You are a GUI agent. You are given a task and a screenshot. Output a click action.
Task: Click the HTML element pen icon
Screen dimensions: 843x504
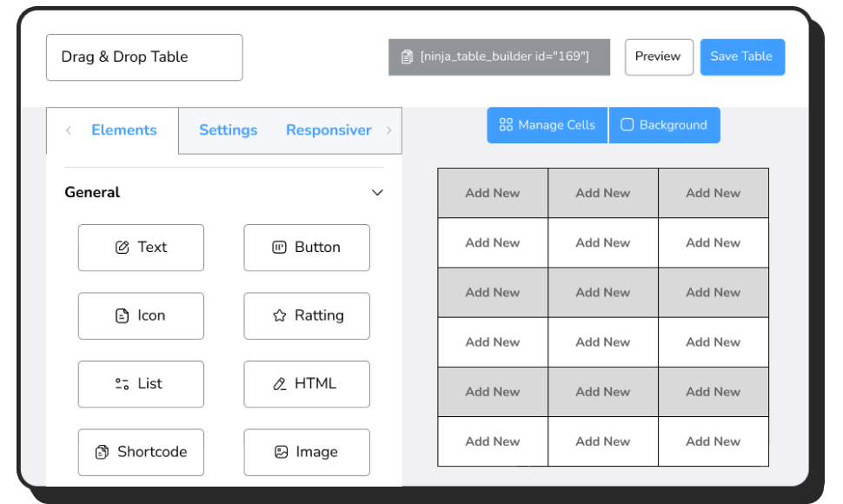click(280, 383)
